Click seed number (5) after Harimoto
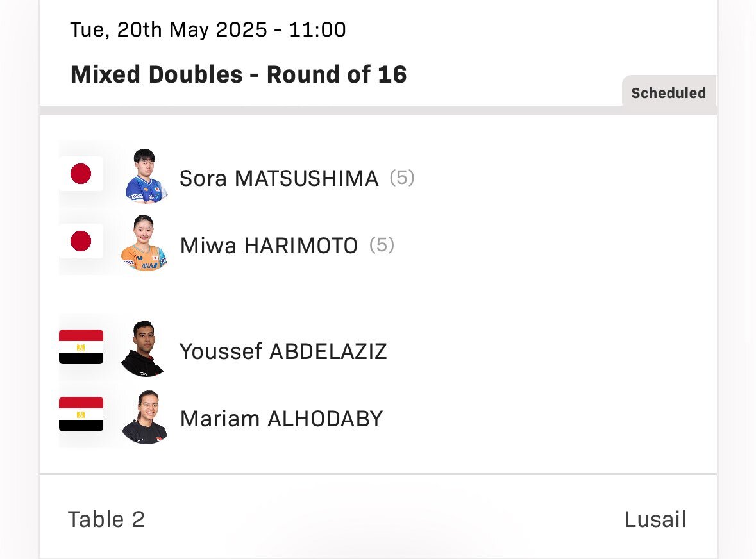This screenshot has height=559, width=756. tap(382, 246)
